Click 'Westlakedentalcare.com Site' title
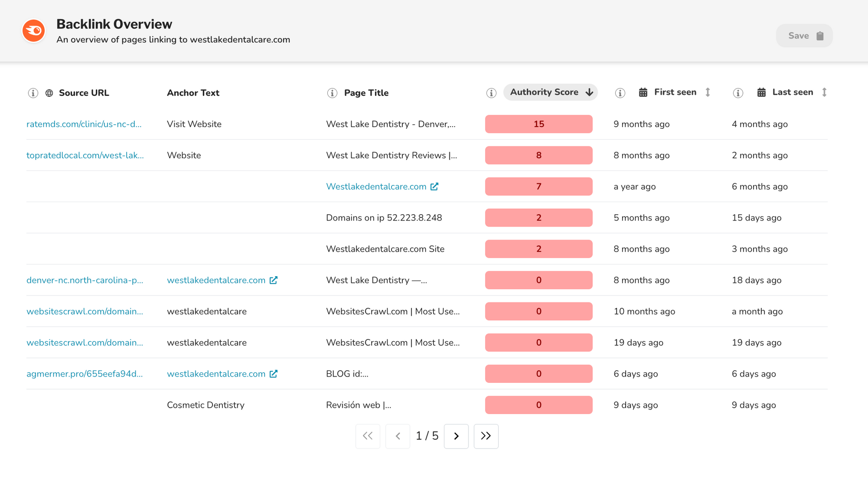Screen dimensions: 868x490 [x=385, y=249]
